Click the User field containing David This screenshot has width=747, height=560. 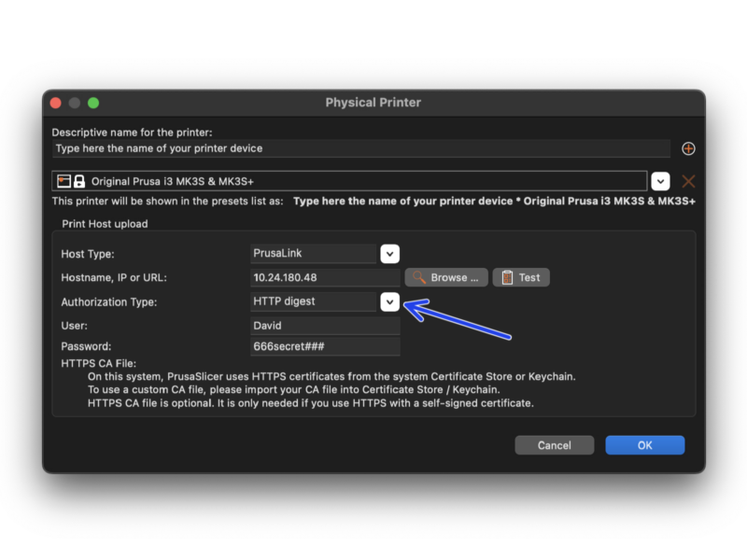click(x=324, y=326)
